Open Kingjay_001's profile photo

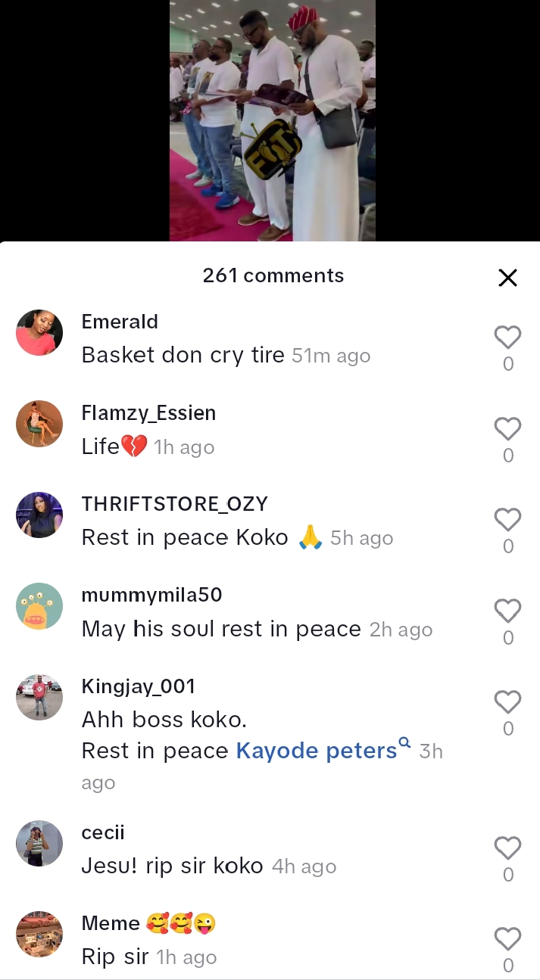click(39, 697)
